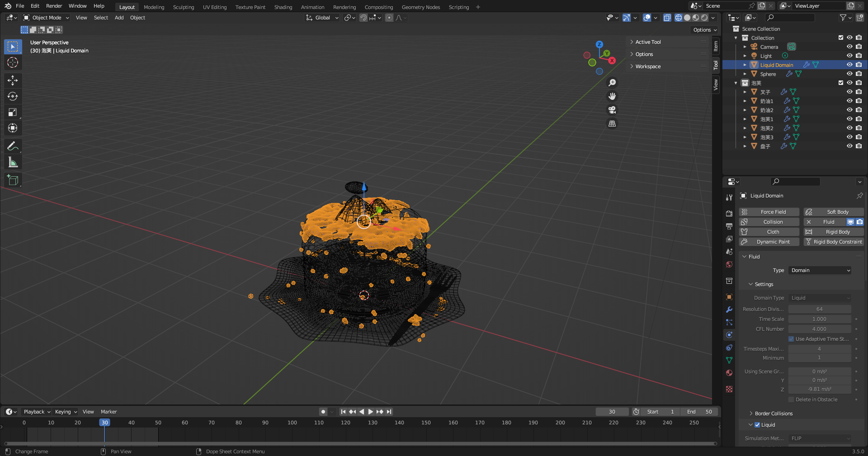The width and height of the screenshot is (868, 456).
Task: Click the Resolution Divisions value field
Action: click(820, 309)
